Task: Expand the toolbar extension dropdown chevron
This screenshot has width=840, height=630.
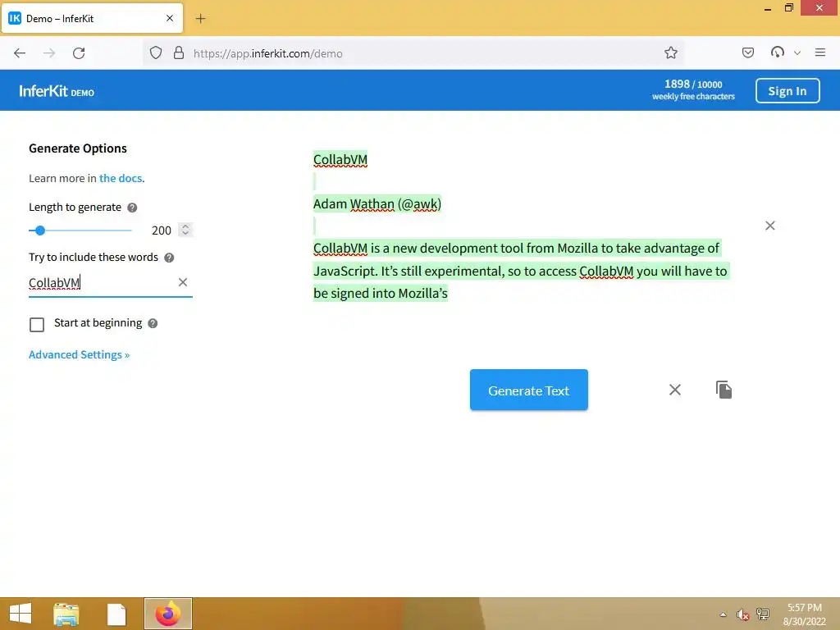Action: (797, 53)
